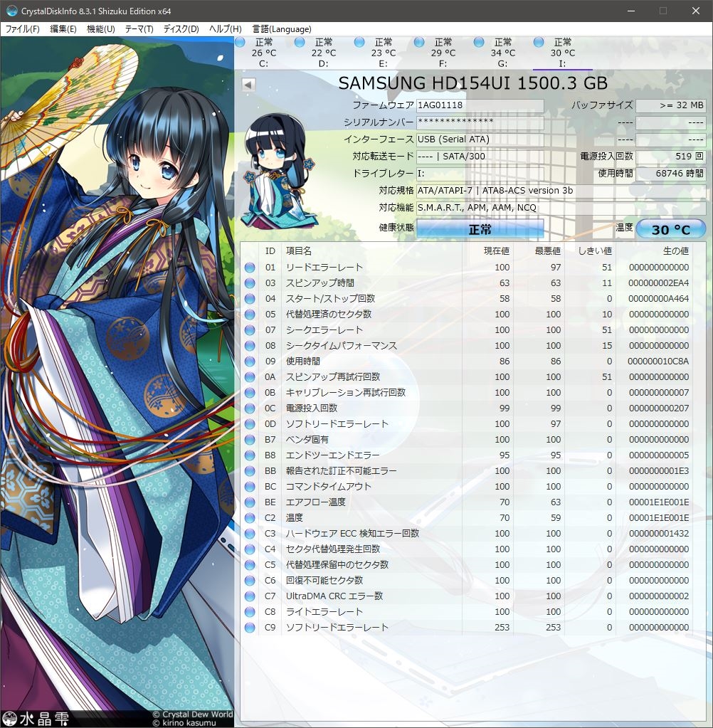Select drive D: tab at 22 °C
Screen dimensions: 713x728
(x=323, y=53)
